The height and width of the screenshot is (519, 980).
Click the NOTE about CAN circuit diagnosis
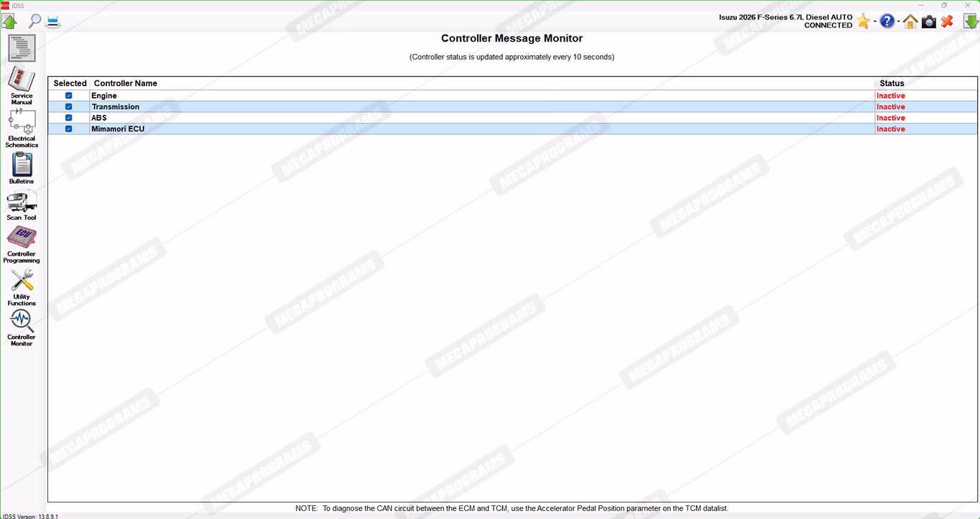click(x=512, y=508)
